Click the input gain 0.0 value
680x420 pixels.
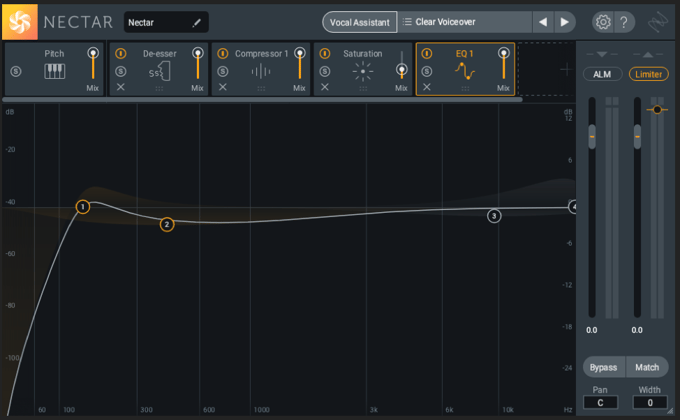pos(592,330)
